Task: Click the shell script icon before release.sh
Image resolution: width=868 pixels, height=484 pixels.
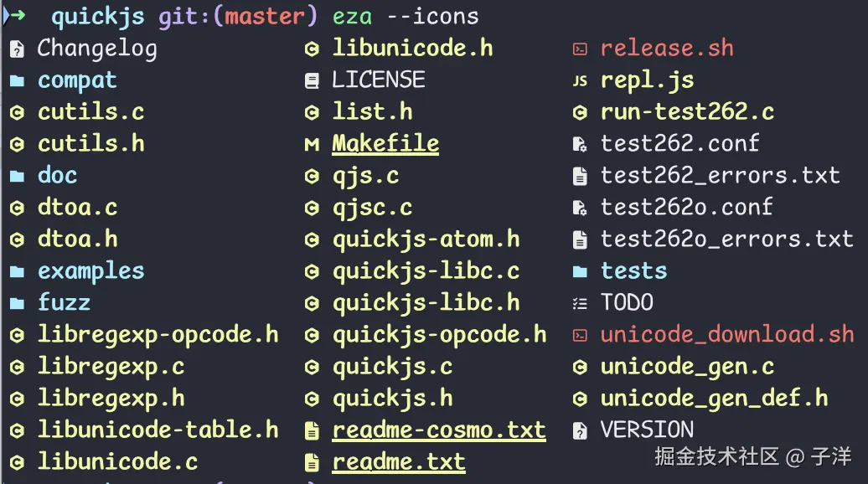Action: click(x=579, y=49)
